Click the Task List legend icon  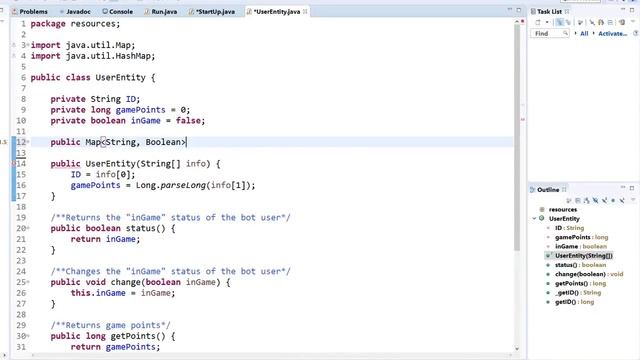(622, 22)
